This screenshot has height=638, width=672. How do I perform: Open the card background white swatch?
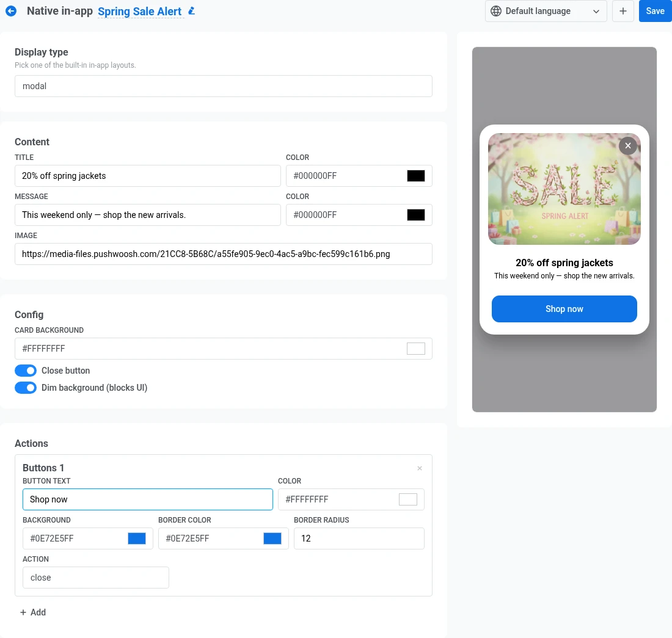[415, 349]
